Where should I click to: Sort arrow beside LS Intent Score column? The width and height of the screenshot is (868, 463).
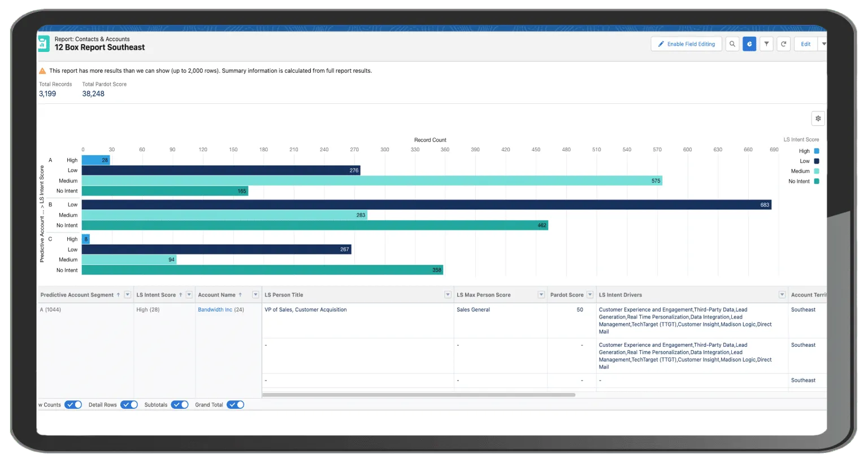point(181,295)
